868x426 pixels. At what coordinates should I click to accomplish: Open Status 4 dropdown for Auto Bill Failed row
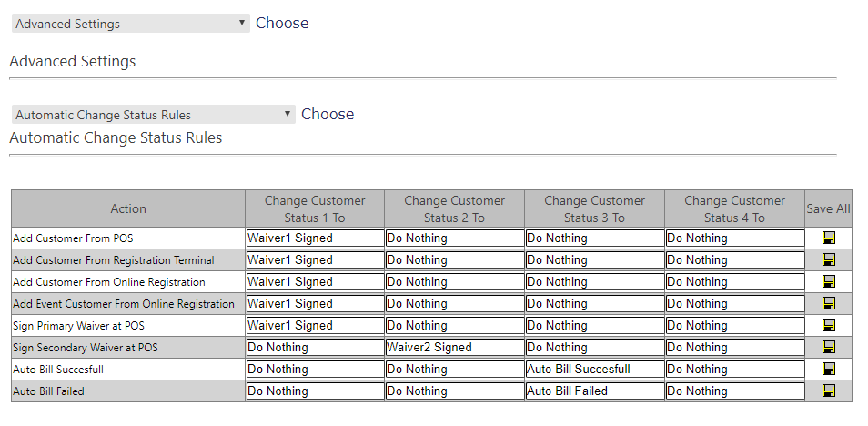click(734, 391)
